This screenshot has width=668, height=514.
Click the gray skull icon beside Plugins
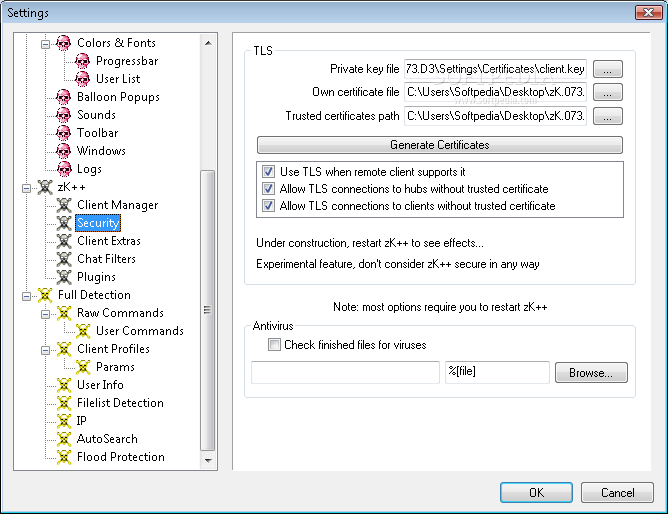click(63, 277)
